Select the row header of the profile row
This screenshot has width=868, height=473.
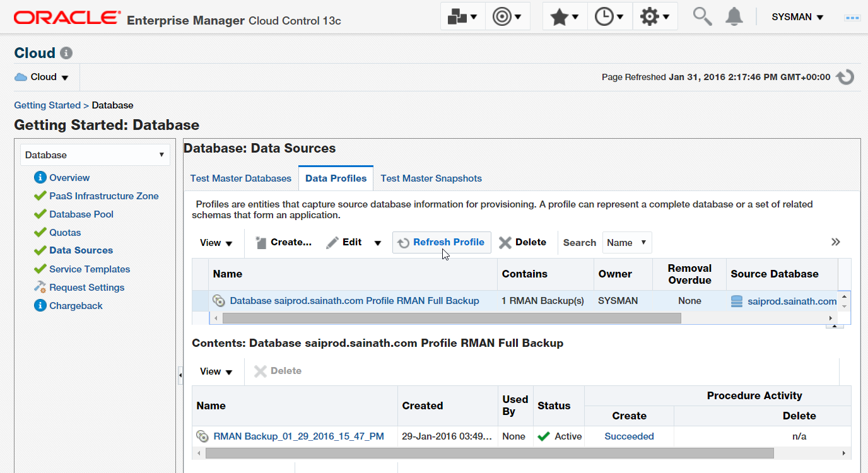click(201, 301)
